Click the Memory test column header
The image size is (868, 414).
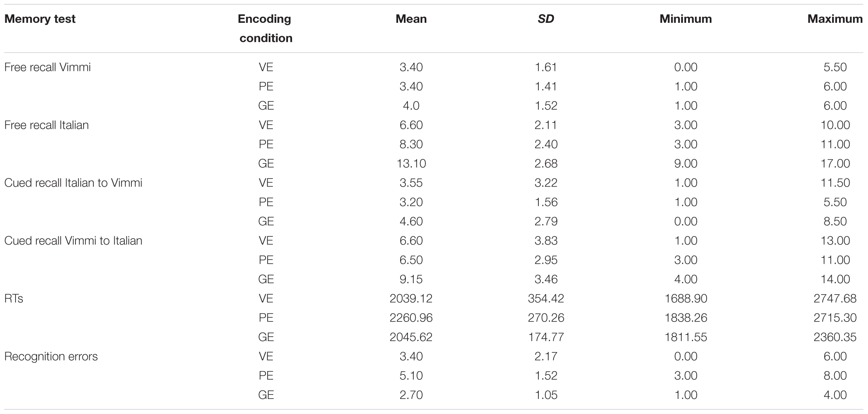(40, 19)
